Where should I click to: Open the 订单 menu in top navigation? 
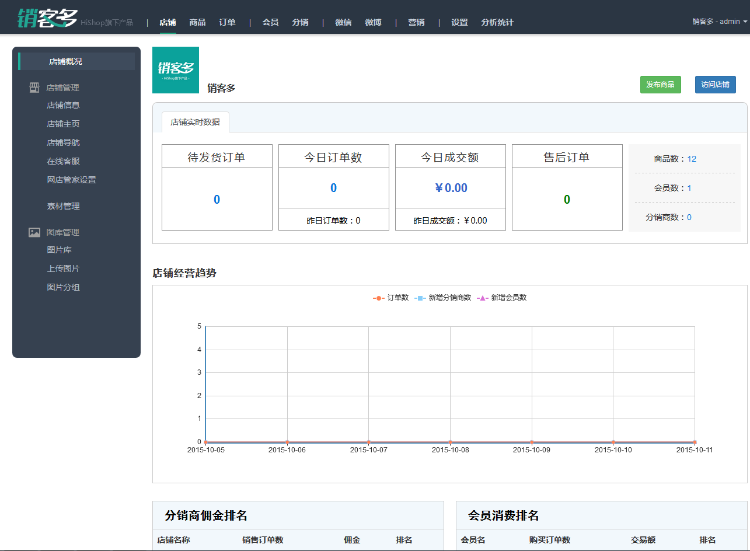[x=227, y=22]
